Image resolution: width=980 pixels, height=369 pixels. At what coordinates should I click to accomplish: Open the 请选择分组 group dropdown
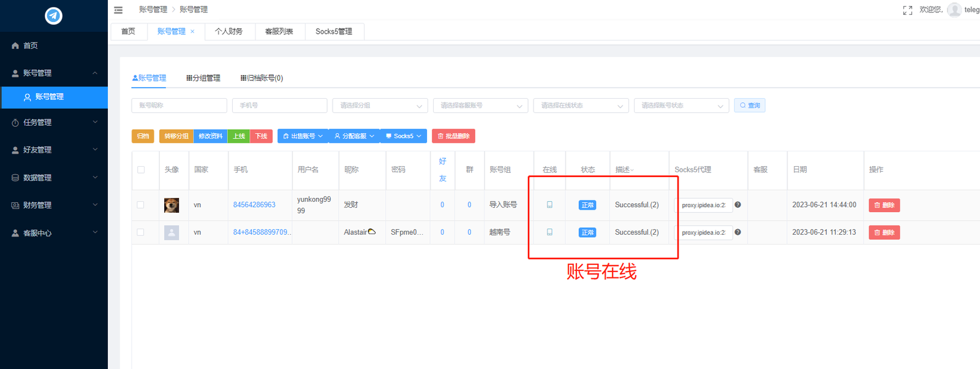coord(380,105)
